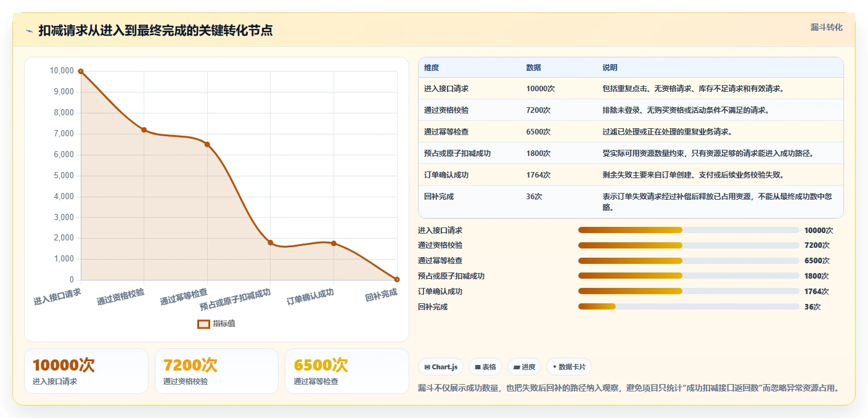Click the 5,000 y-axis label
The image size is (868, 418).
click(x=63, y=175)
